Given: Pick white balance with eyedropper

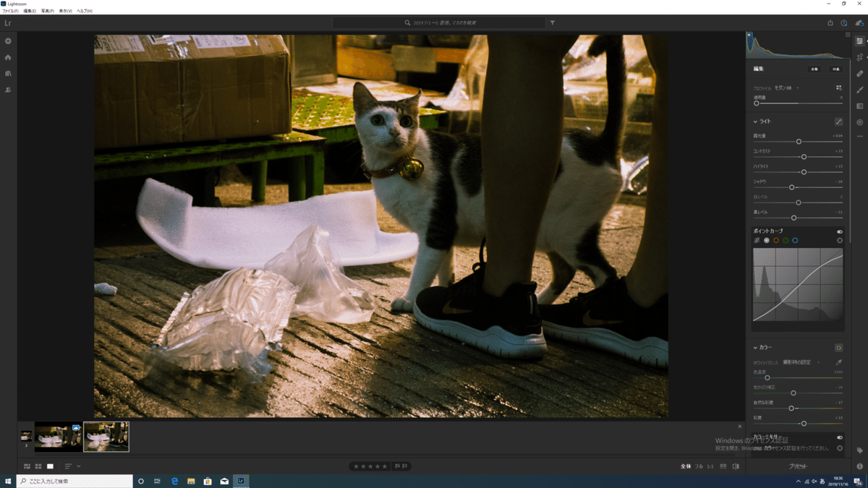Looking at the screenshot, I should (x=839, y=361).
